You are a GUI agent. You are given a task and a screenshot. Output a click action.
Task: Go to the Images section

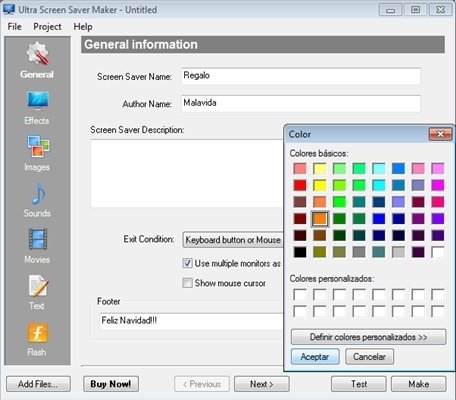(x=37, y=153)
